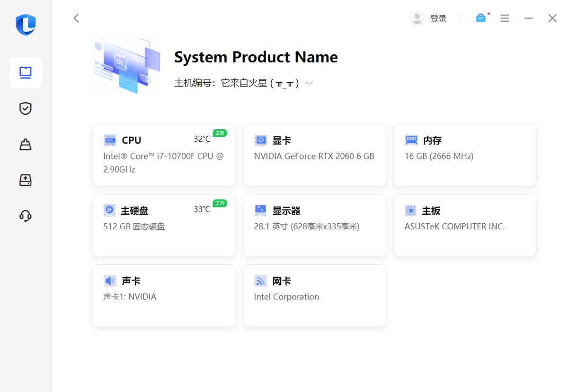568x392 pixels.
Task: Click the CPU chip icon on the CPU card
Action: coord(109,140)
